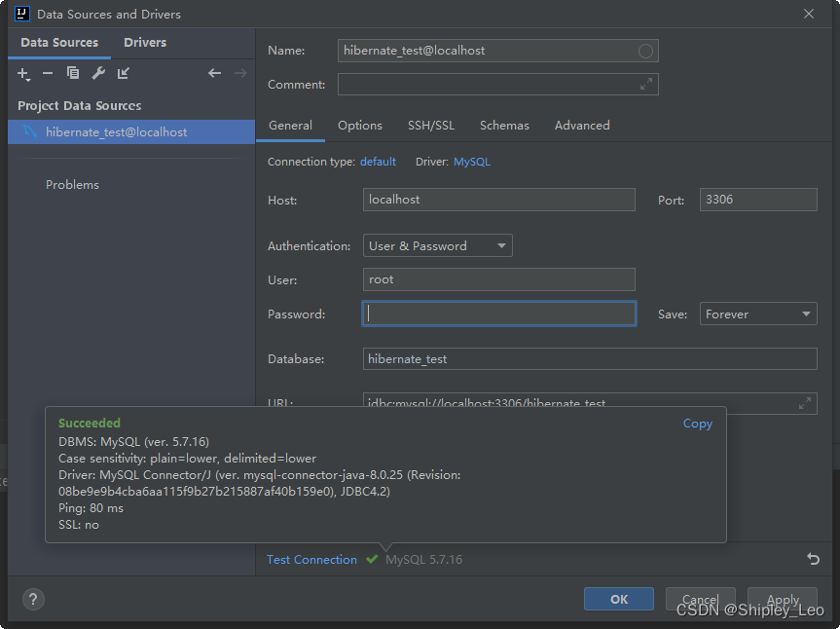Click the Port field showing 3306

pos(758,200)
